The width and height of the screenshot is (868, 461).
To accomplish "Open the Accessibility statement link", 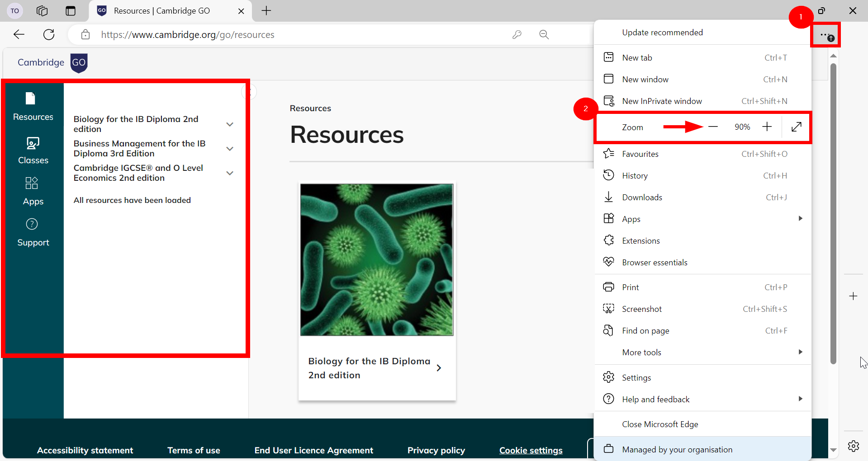I will click(x=85, y=450).
